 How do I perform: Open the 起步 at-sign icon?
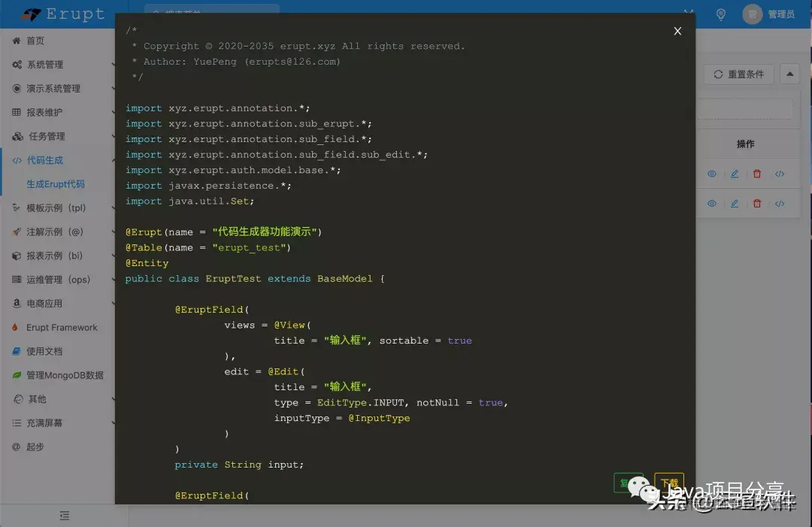[16, 447]
